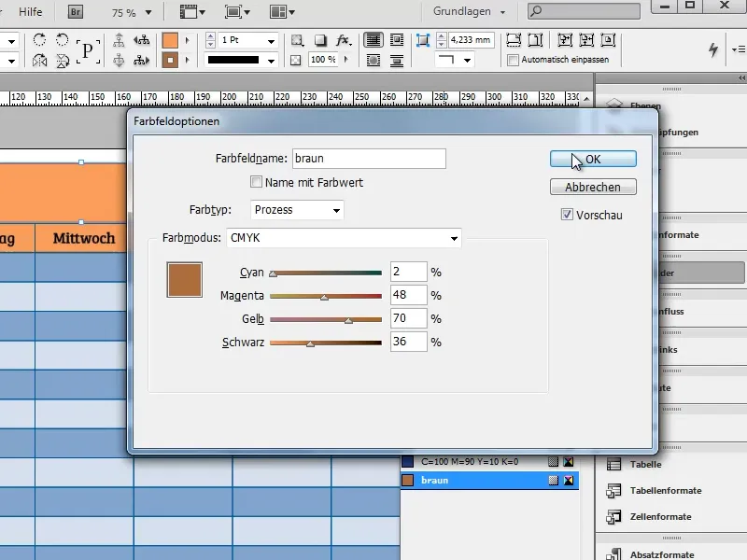747x560 pixels.
Task: Open the Absatzformate panel
Action: point(650,554)
